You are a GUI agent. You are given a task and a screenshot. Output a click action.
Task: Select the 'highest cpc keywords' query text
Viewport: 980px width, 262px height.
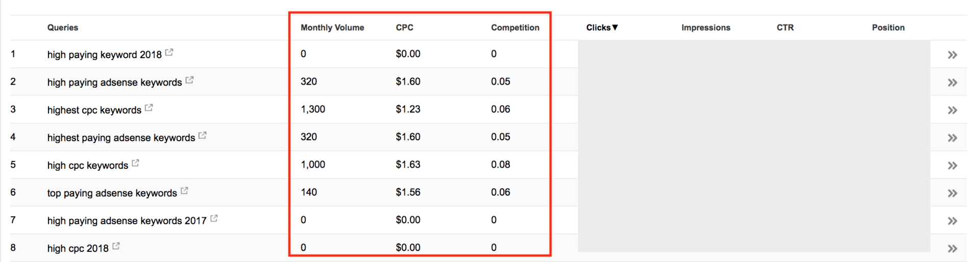94,110
